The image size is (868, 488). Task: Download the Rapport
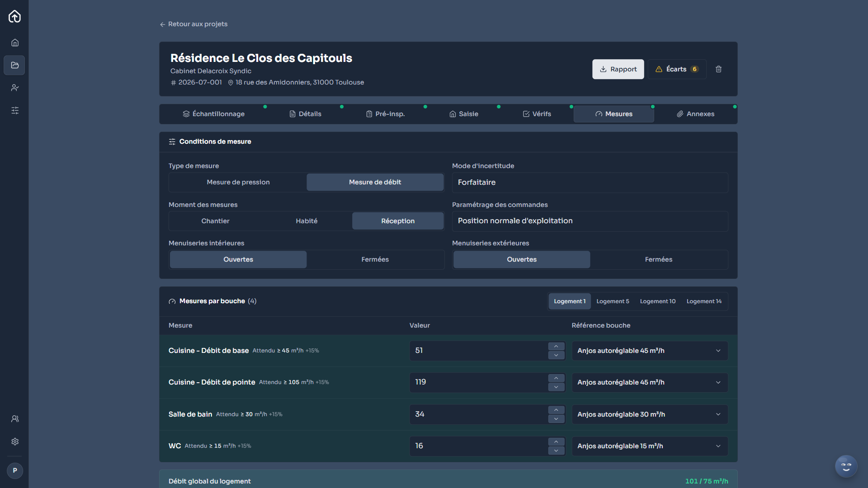[618, 69]
